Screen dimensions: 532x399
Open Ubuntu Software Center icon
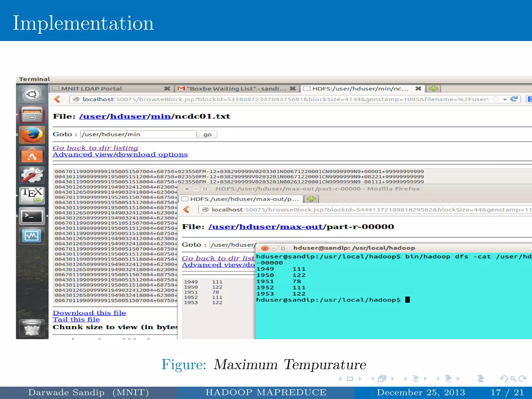[32, 155]
